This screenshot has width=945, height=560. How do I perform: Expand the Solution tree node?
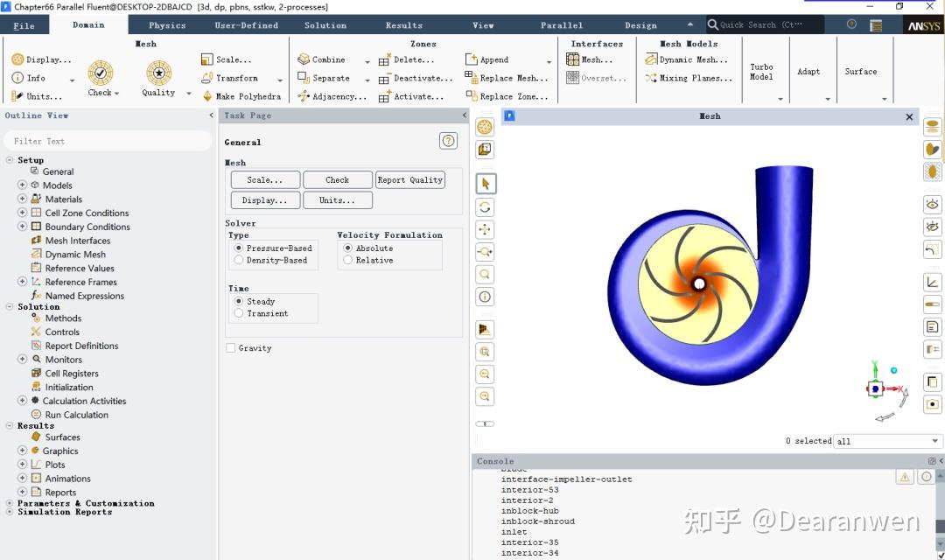[9, 306]
